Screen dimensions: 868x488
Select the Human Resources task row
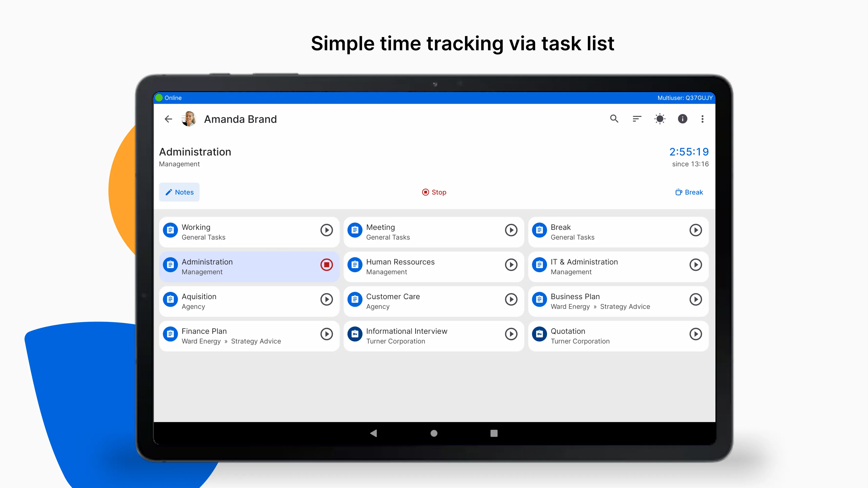(x=434, y=266)
